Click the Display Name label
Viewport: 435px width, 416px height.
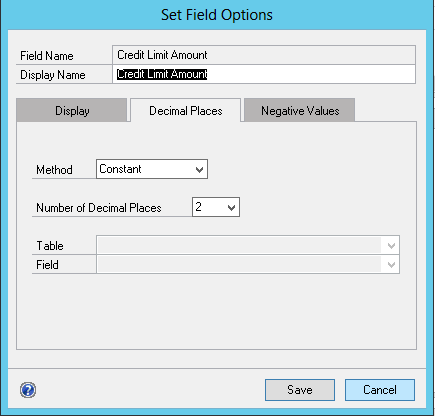(x=53, y=75)
